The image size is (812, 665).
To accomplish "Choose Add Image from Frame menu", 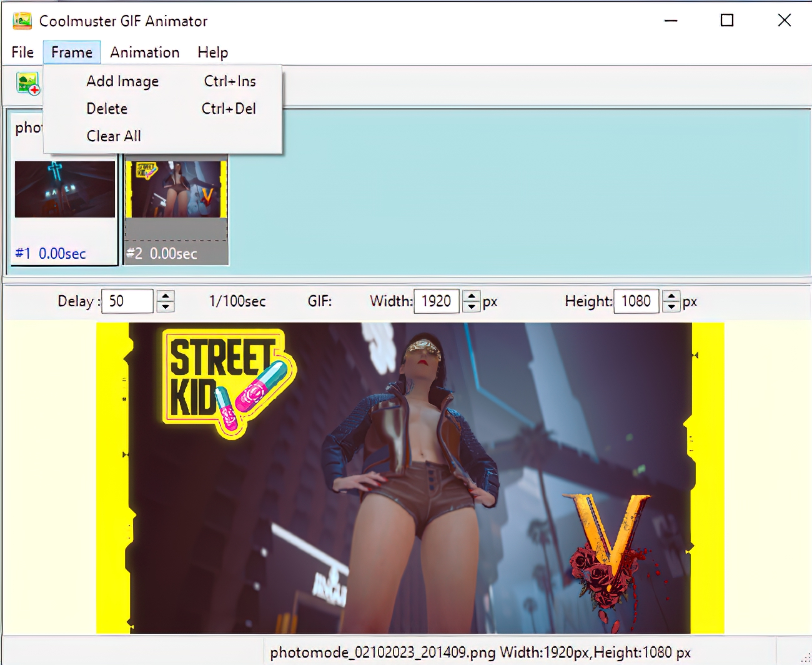I will [162, 81].
